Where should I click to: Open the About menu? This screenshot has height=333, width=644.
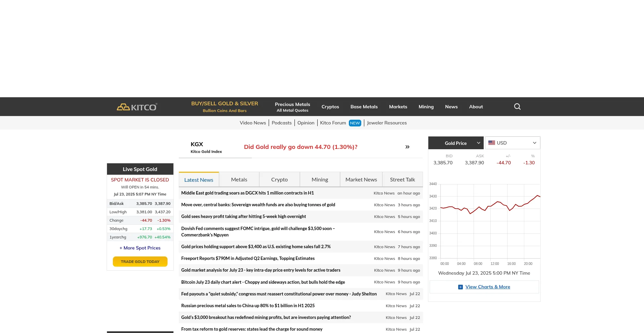(476, 107)
